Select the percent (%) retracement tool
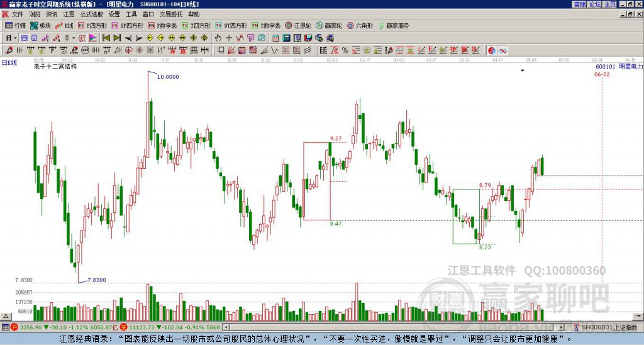 345,50
